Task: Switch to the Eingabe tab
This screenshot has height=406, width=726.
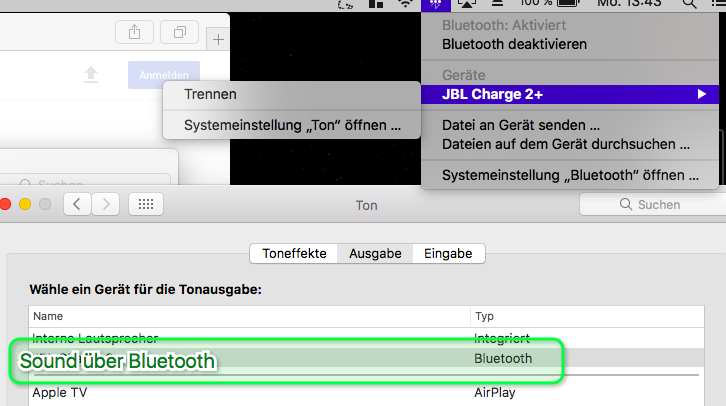Action: (x=448, y=254)
